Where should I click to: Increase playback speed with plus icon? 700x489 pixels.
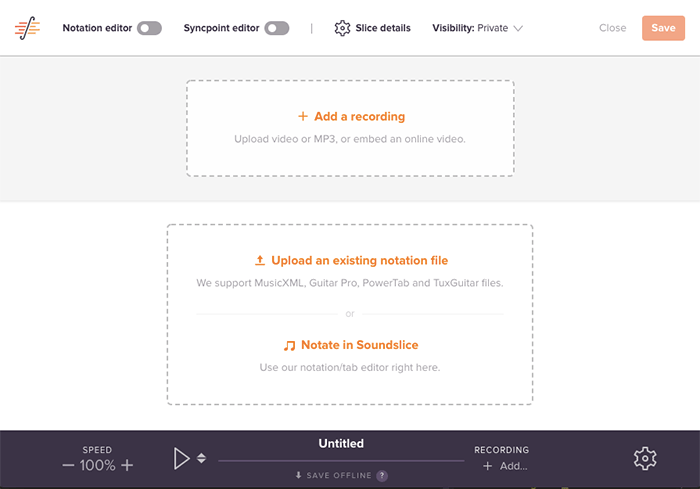click(127, 465)
